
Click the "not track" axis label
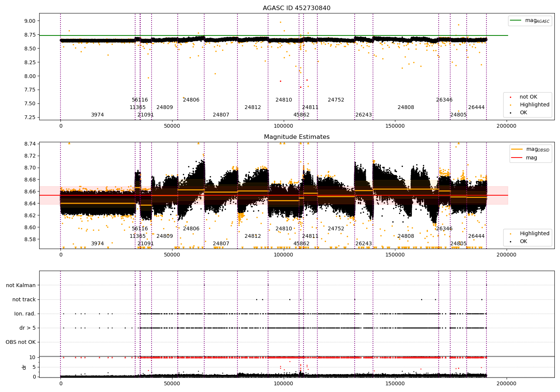pos(24,300)
